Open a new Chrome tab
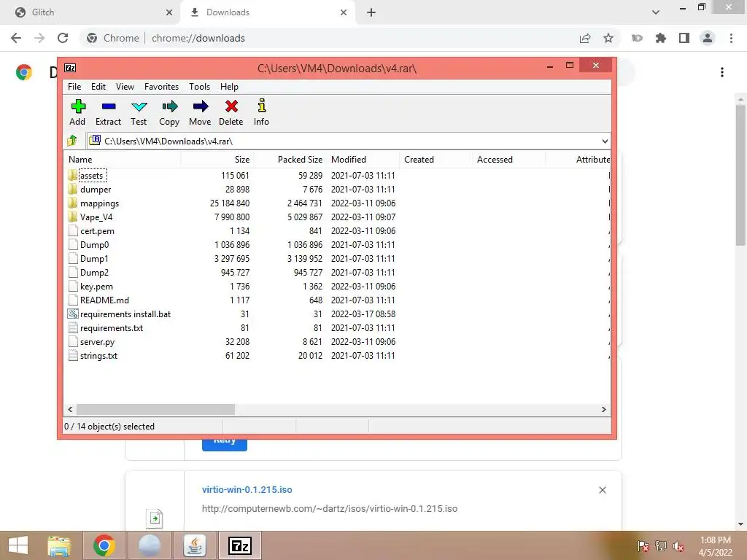This screenshot has width=747, height=560. tap(371, 12)
